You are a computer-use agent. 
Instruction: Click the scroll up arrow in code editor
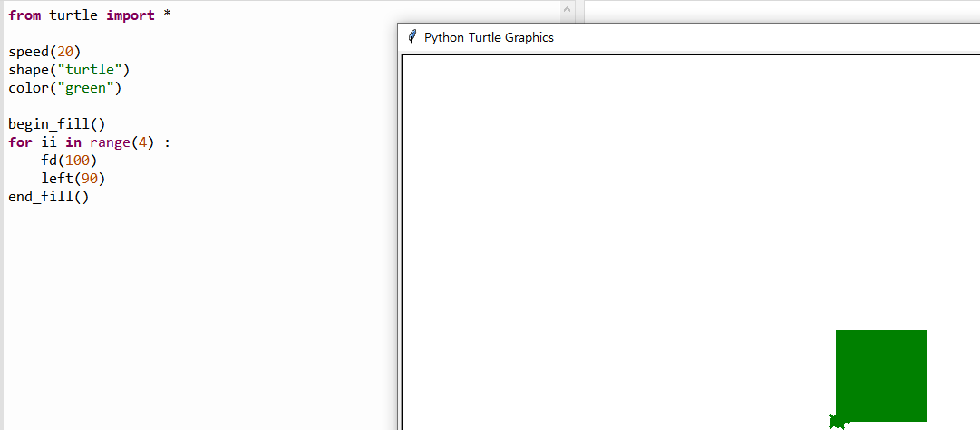point(568,9)
